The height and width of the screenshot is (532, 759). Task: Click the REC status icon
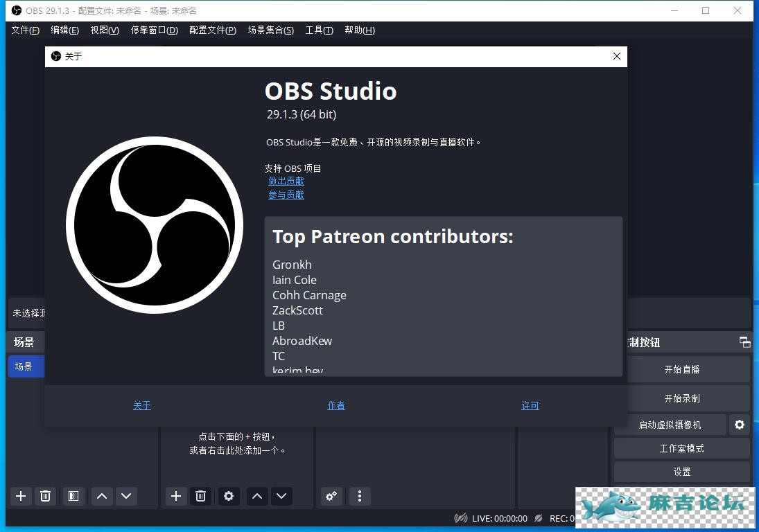click(x=539, y=518)
